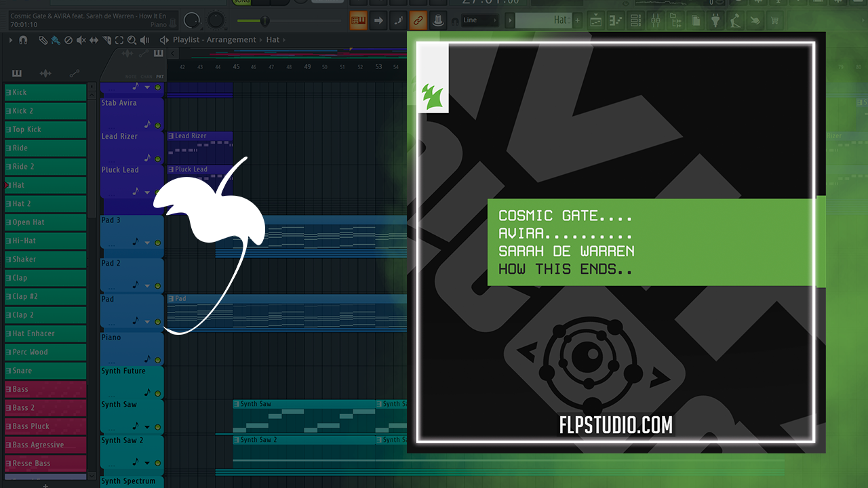Mute the Lead Rizer track green light
The height and width of the screenshot is (488, 868).
pyautogui.click(x=158, y=159)
